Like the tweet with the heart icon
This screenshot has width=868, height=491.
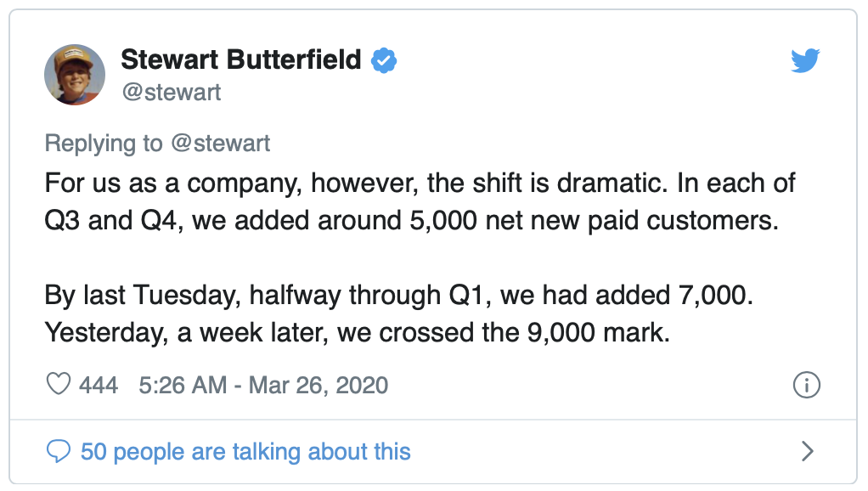(58, 385)
